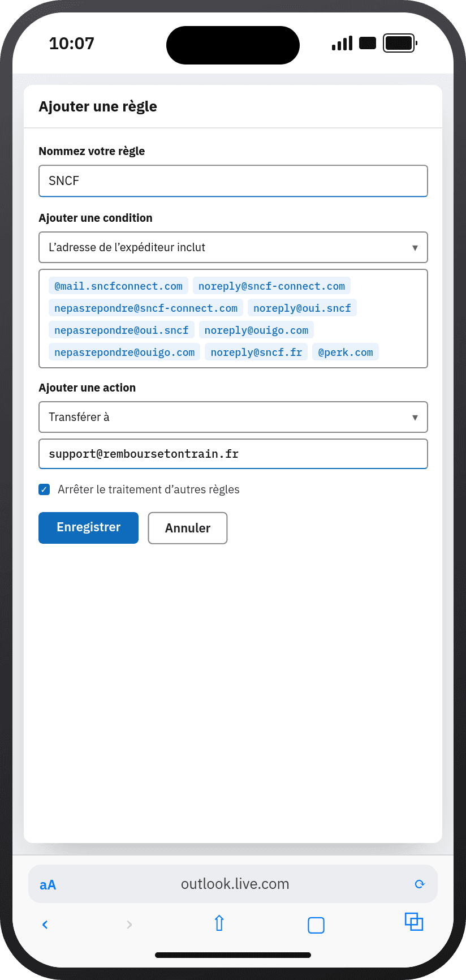This screenshot has width=466, height=980.
Task: Tap the Safari back arrow
Action: (45, 925)
